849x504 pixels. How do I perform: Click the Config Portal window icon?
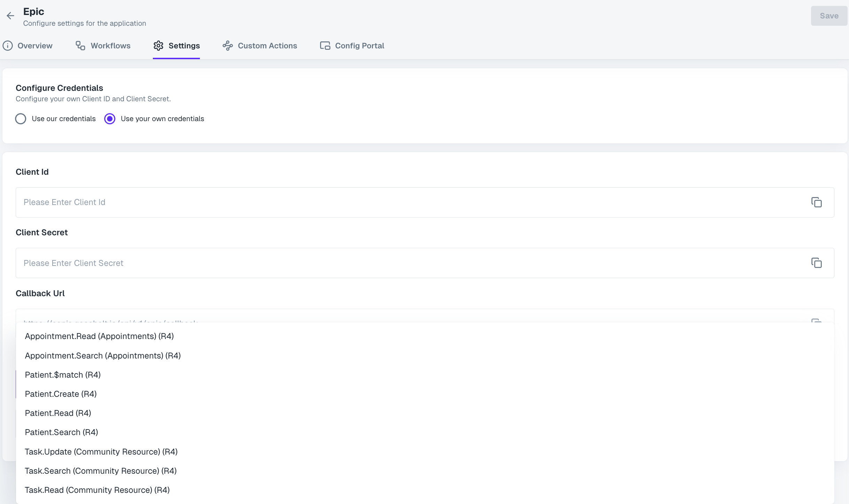point(325,46)
